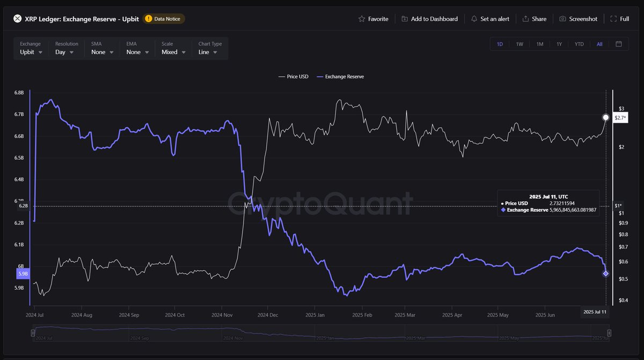Open the calendar date picker icon
The image size is (644, 360).
coord(619,44)
